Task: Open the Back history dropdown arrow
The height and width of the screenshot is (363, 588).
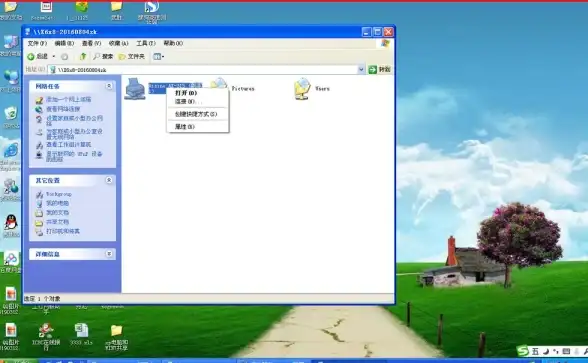Action: point(54,57)
